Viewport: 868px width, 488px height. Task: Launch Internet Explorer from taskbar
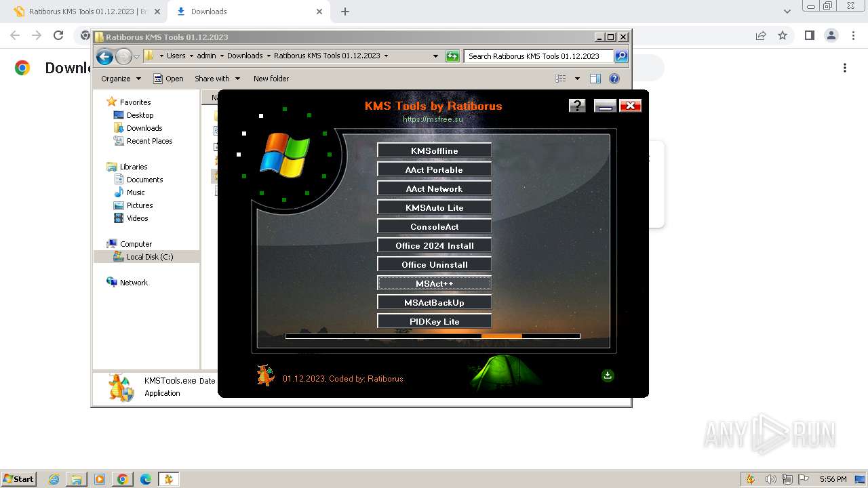[x=54, y=479]
